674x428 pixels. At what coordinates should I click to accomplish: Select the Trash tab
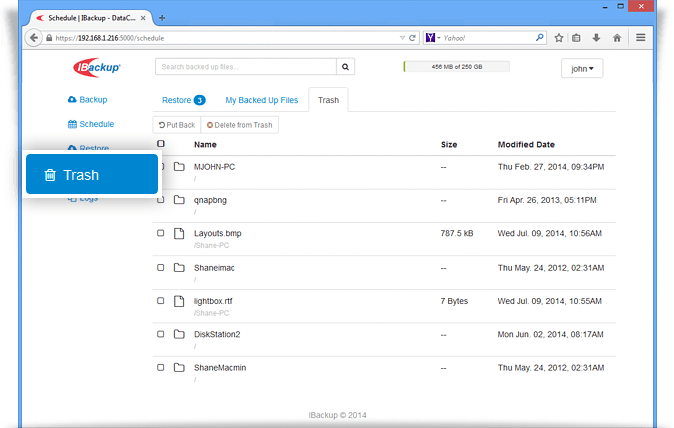pyautogui.click(x=328, y=100)
